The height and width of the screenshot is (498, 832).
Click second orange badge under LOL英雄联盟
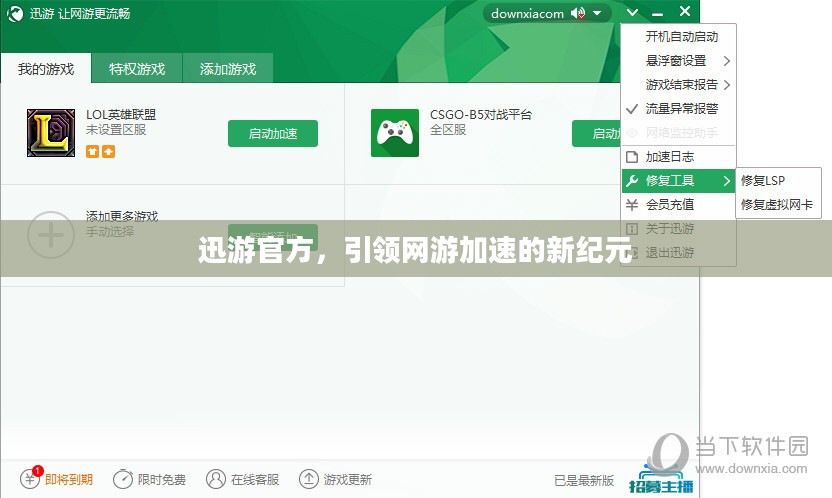pos(108,152)
